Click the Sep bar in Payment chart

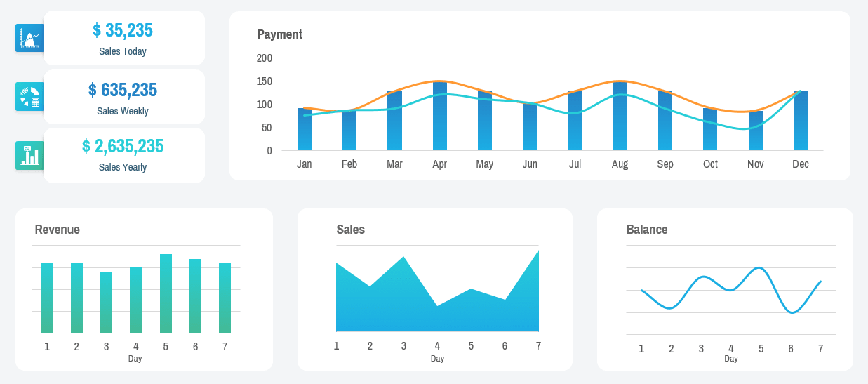click(665, 121)
